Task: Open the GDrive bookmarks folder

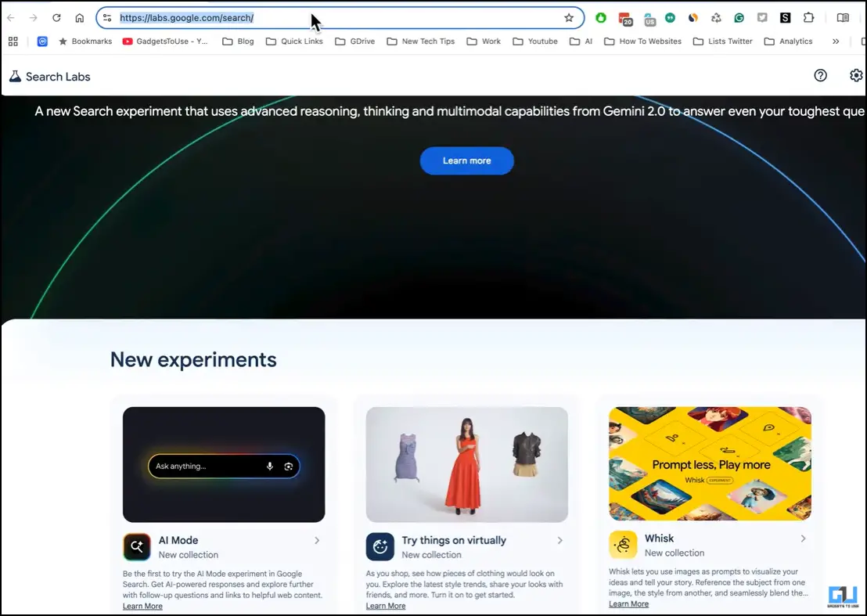Action: tap(355, 41)
